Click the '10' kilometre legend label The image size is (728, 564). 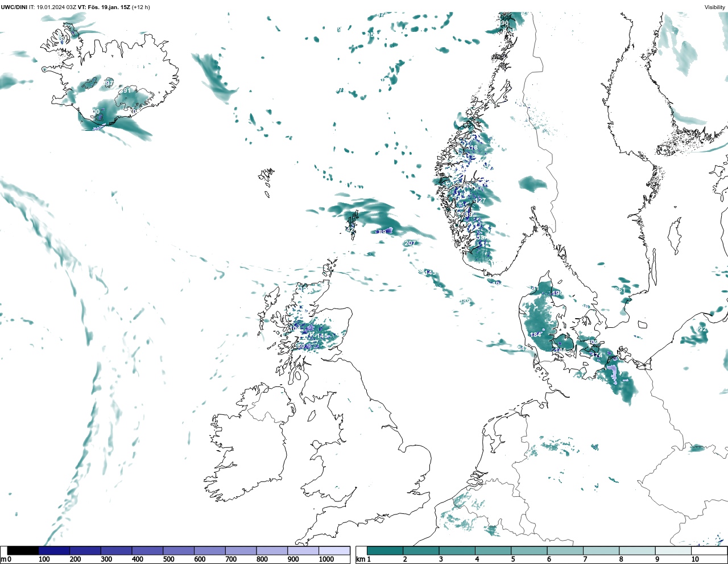coord(695,559)
